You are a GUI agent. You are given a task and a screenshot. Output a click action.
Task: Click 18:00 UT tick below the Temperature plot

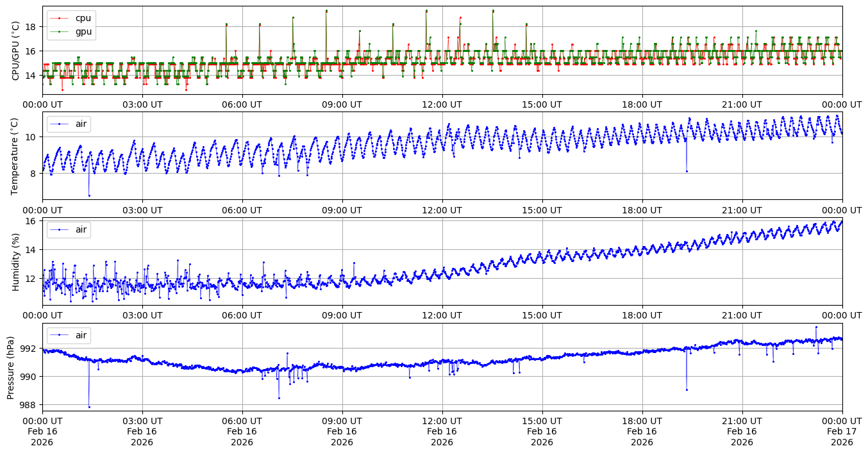pyautogui.click(x=642, y=210)
